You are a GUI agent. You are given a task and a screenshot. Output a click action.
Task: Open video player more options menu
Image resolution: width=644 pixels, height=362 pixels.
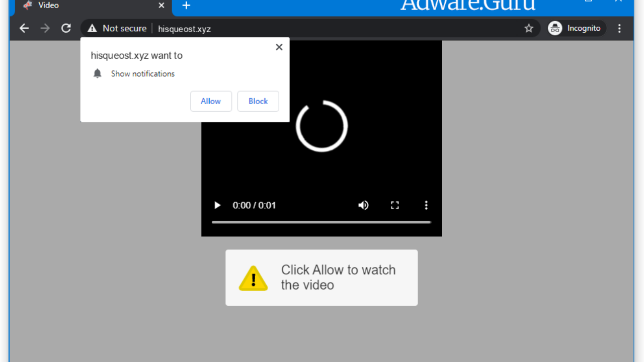coord(426,205)
